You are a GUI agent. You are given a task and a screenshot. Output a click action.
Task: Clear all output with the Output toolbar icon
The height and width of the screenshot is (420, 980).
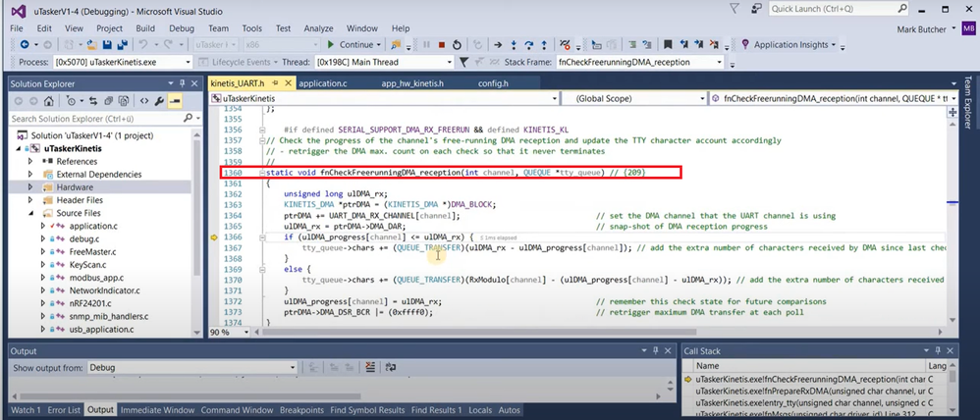(x=370, y=367)
